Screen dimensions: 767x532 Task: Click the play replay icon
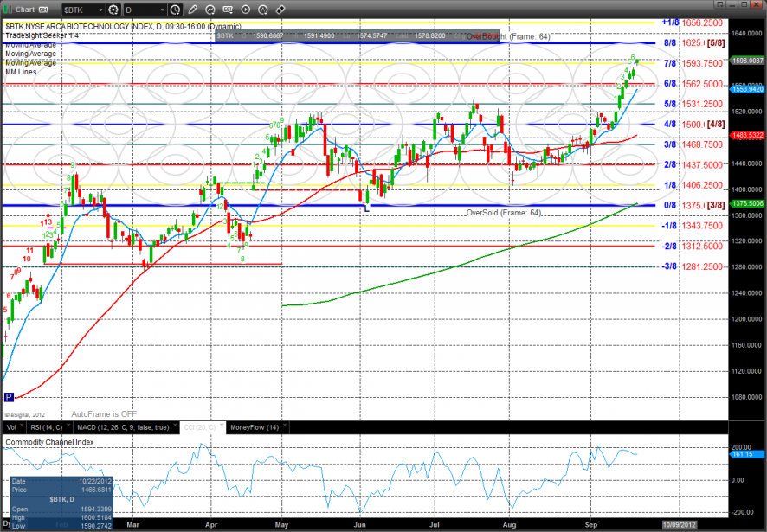coord(245,8)
